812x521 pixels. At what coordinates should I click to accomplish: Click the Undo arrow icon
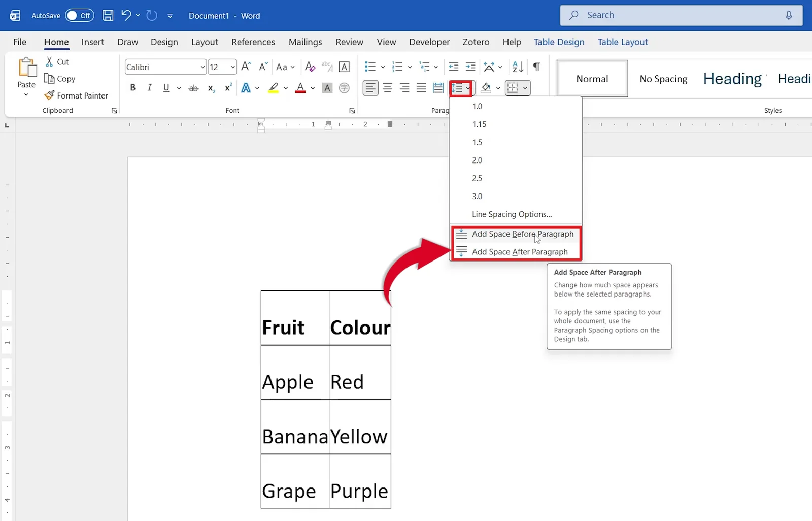[x=126, y=15]
